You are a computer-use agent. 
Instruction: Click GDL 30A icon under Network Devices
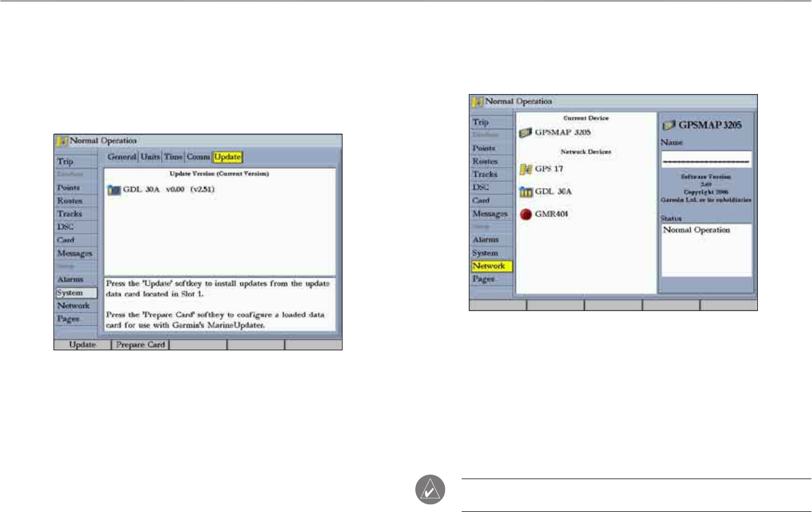pos(525,192)
